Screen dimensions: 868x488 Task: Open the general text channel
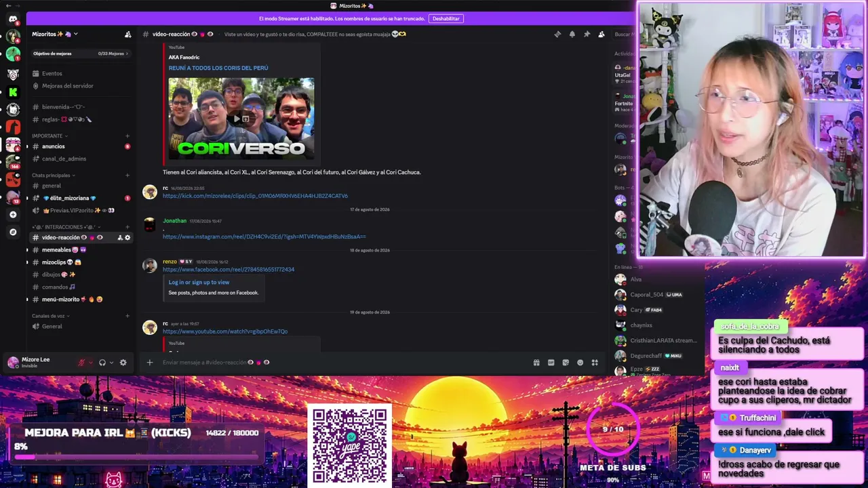pyautogui.click(x=80, y=186)
